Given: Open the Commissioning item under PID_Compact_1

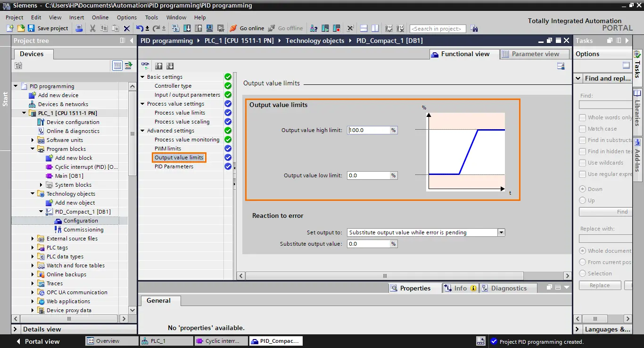Looking at the screenshot, I should pos(83,230).
